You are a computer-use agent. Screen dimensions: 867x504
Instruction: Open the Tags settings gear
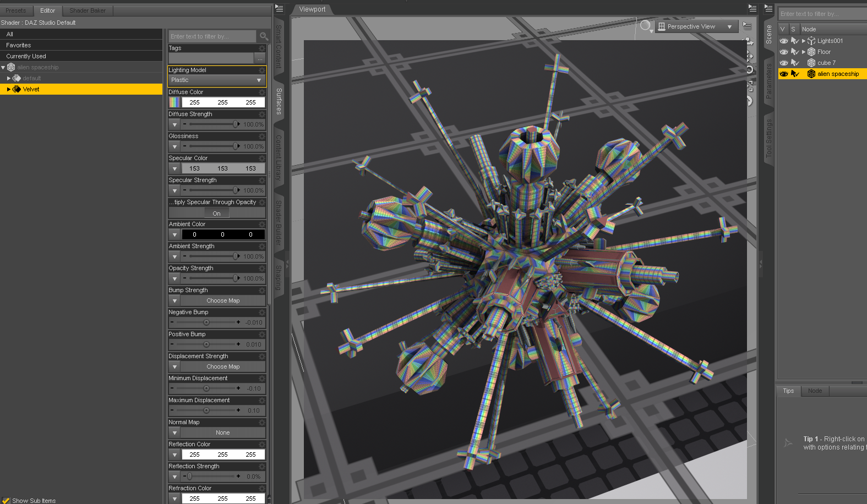coord(262,48)
